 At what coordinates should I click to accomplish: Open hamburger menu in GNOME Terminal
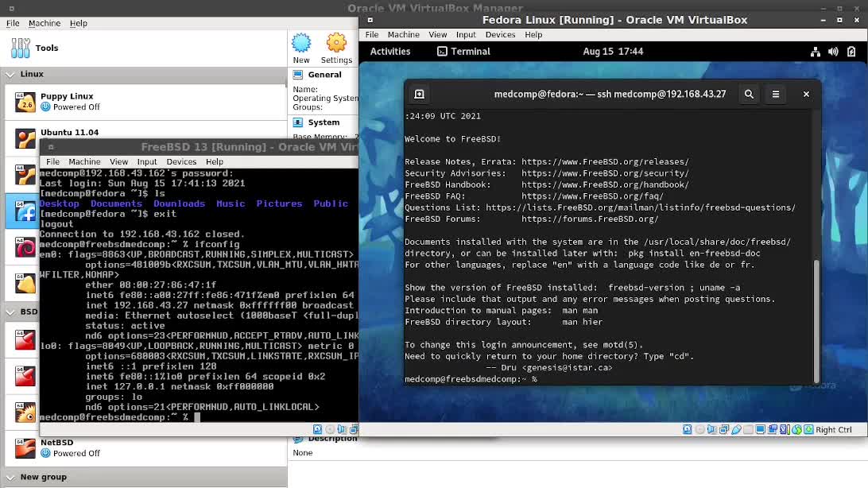[776, 94]
